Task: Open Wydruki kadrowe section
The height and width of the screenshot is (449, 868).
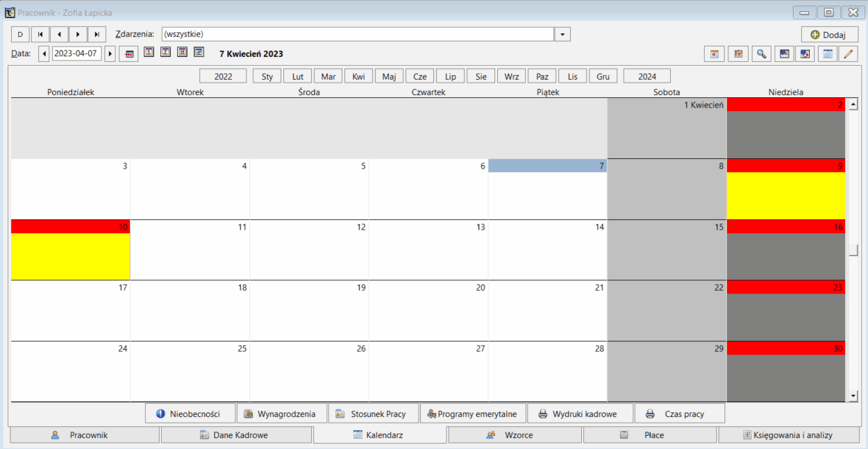Action: tap(581, 414)
